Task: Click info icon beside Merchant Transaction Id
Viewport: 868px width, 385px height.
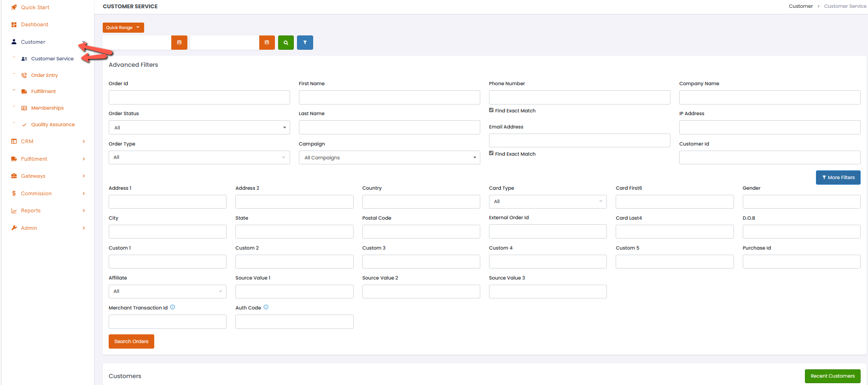Action: click(x=173, y=307)
